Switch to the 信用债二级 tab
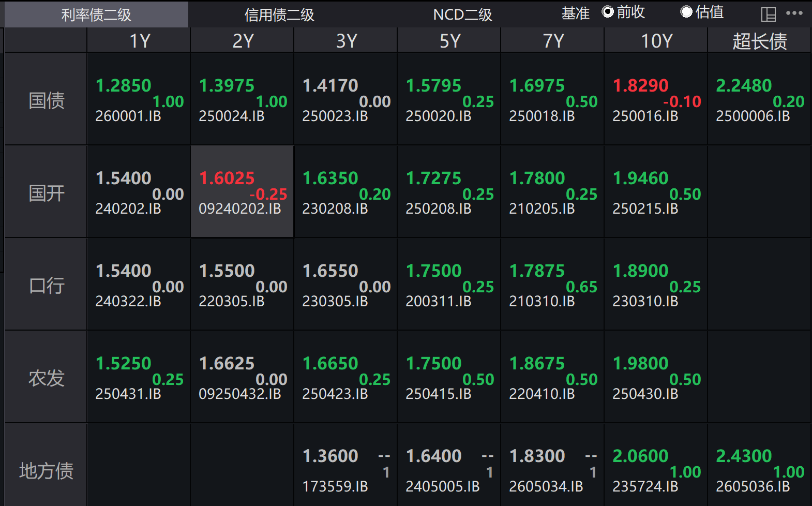The image size is (812, 506). click(x=279, y=14)
